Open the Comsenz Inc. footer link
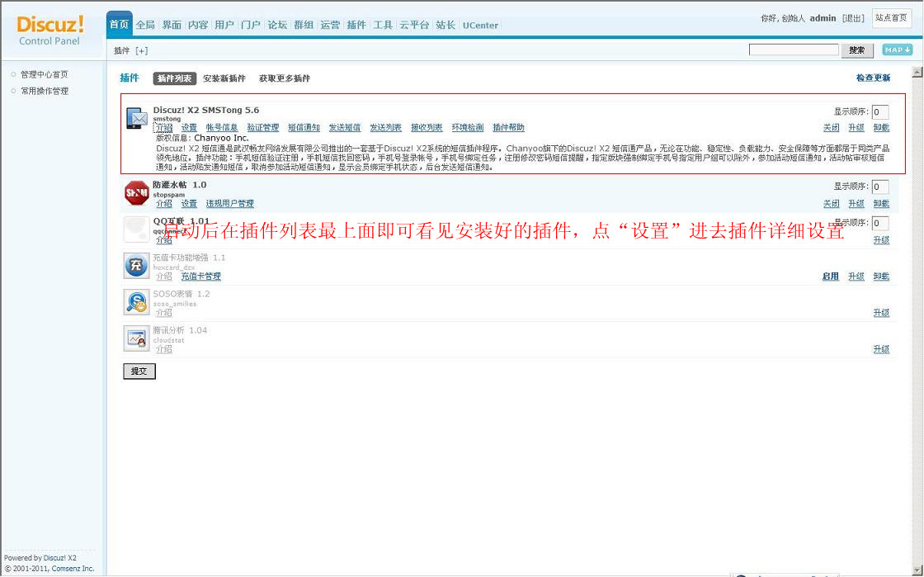The width and height of the screenshot is (924, 577). coord(73,568)
